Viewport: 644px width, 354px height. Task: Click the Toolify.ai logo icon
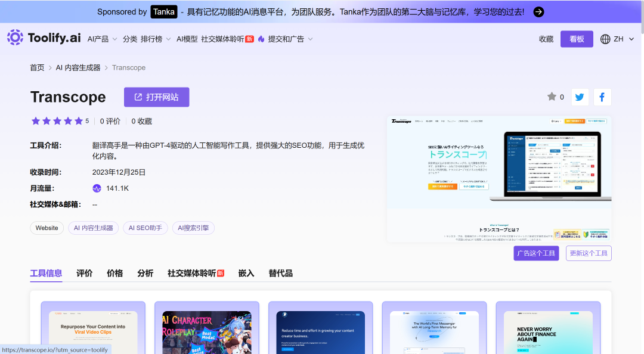[x=15, y=38]
